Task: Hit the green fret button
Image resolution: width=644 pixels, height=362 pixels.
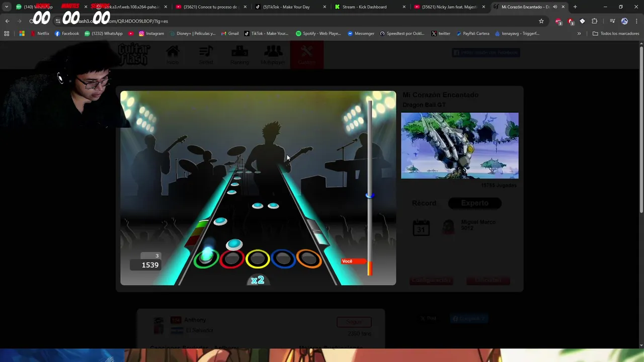Action: pos(206,258)
